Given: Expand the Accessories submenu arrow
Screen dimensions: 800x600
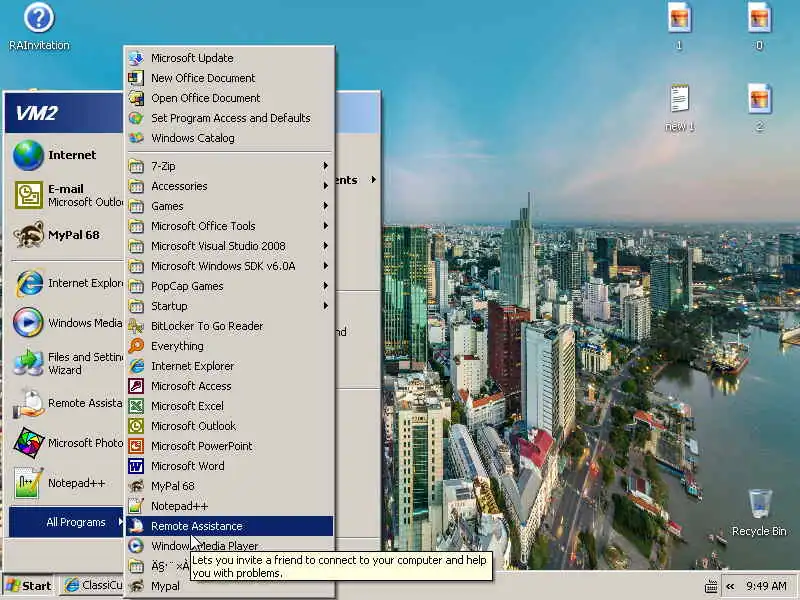Looking at the screenshot, I should click(326, 186).
